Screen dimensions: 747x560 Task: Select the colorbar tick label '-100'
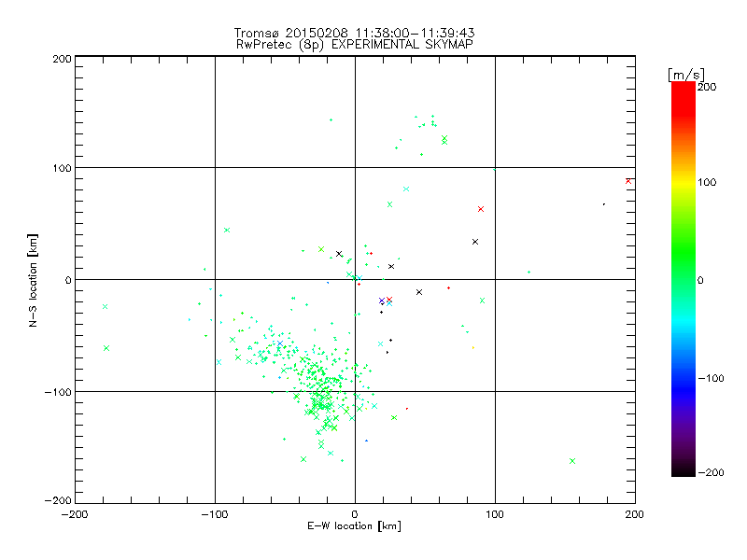pyautogui.click(x=711, y=379)
